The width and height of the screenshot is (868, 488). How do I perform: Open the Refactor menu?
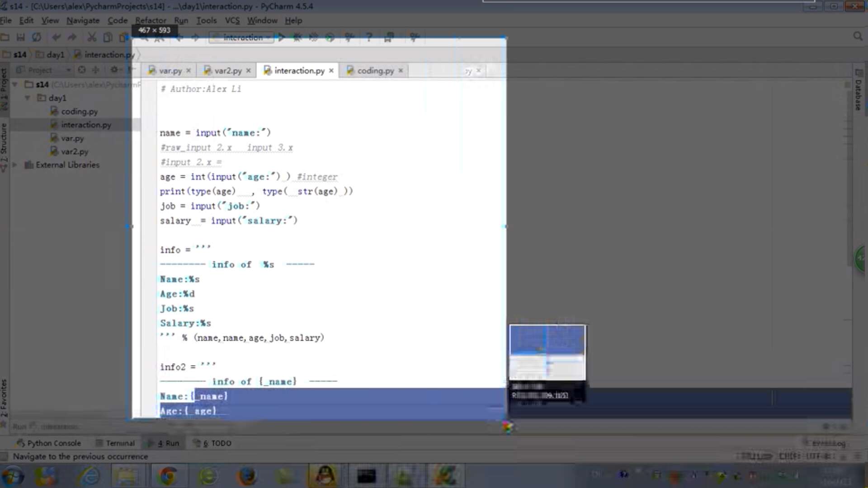click(151, 20)
